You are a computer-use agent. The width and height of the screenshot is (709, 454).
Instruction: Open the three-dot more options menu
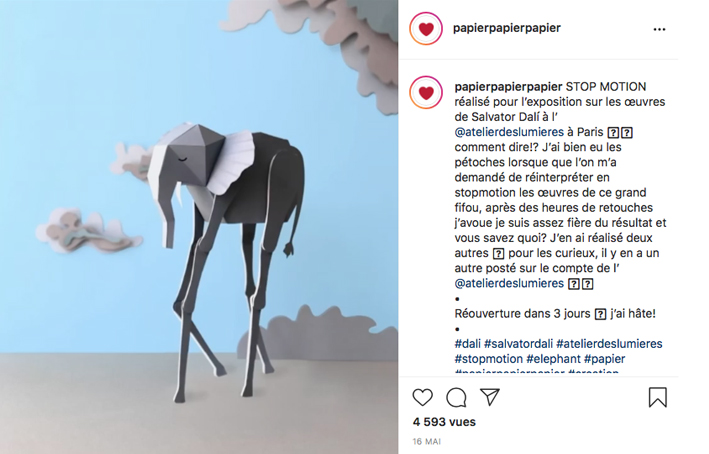[659, 29]
